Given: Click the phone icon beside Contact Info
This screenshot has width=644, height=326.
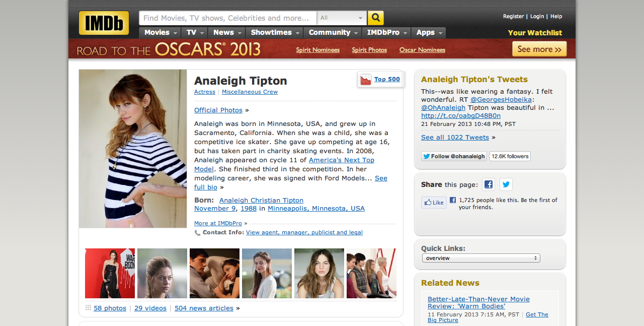Looking at the screenshot, I should [197, 233].
